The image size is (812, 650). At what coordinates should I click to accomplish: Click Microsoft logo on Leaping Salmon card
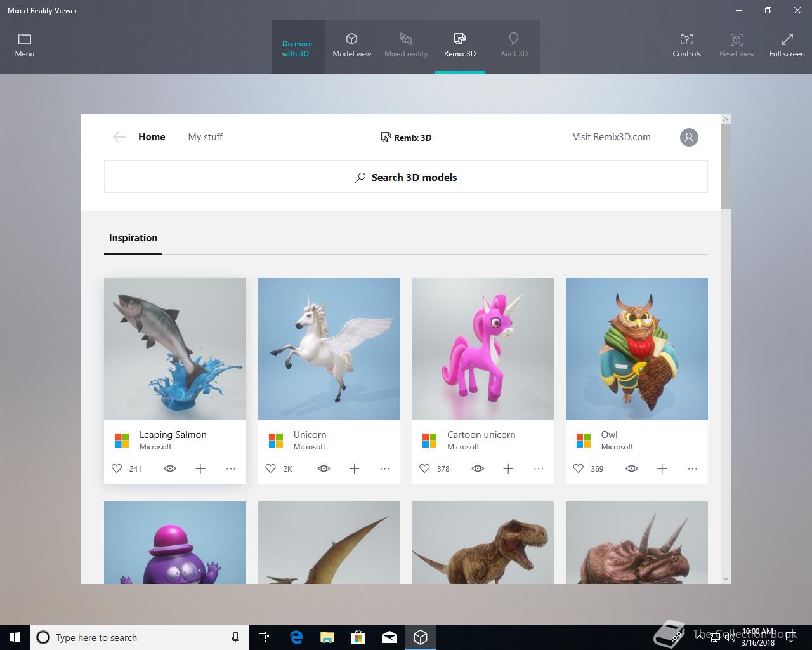click(122, 441)
